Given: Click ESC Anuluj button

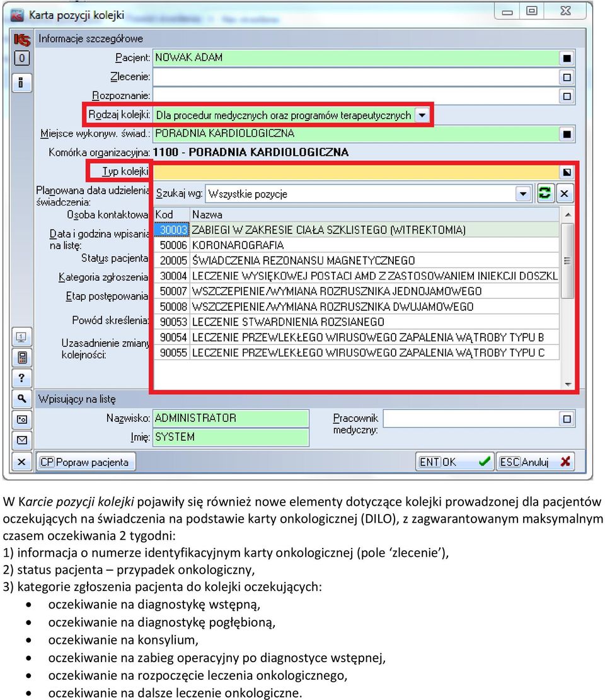Looking at the screenshot, I should coord(534,462).
